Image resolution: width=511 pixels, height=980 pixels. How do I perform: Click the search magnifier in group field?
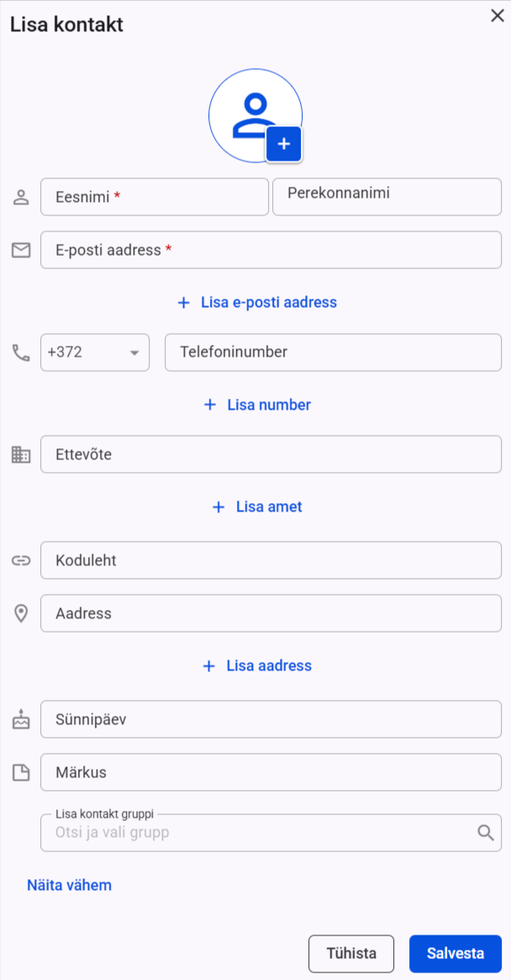[x=486, y=833]
